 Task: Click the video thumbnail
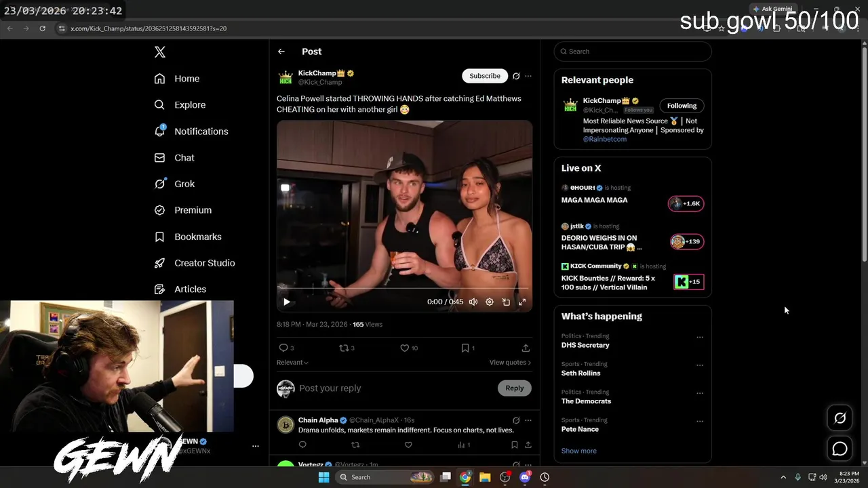[x=404, y=216]
